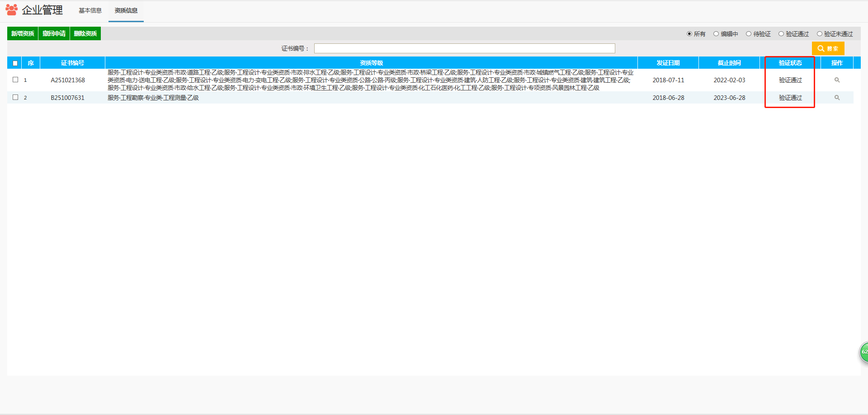
Task: Open the 资质信息 tab
Action: (126, 10)
